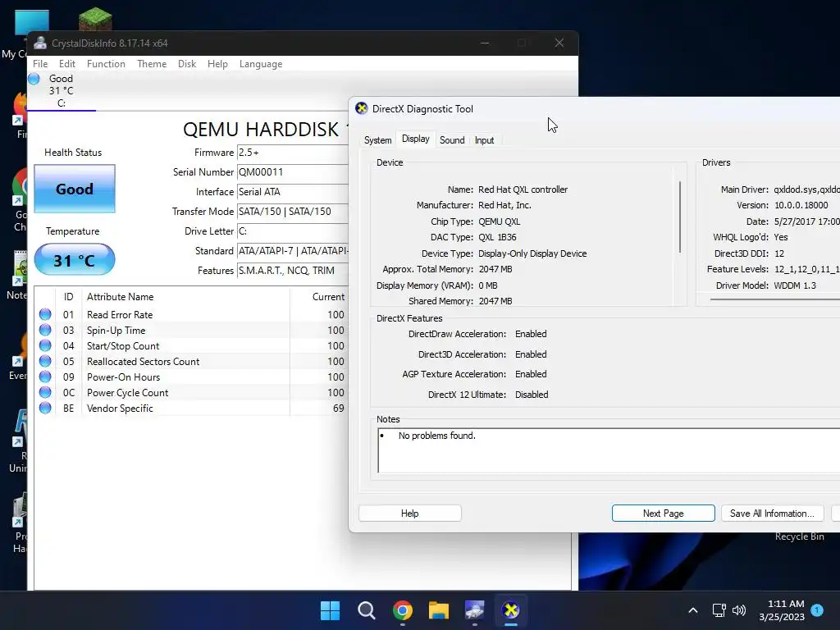Open network status tray icon
The image size is (840, 630).
point(719,610)
